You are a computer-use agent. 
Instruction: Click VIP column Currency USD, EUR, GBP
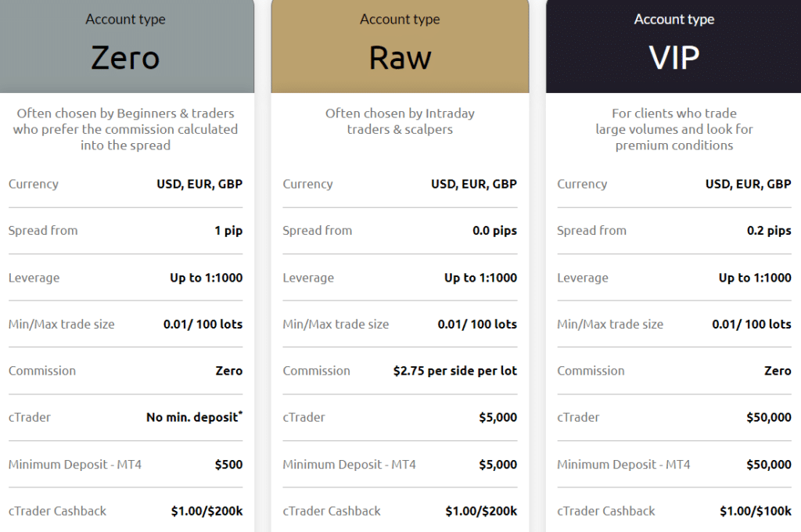tap(748, 184)
